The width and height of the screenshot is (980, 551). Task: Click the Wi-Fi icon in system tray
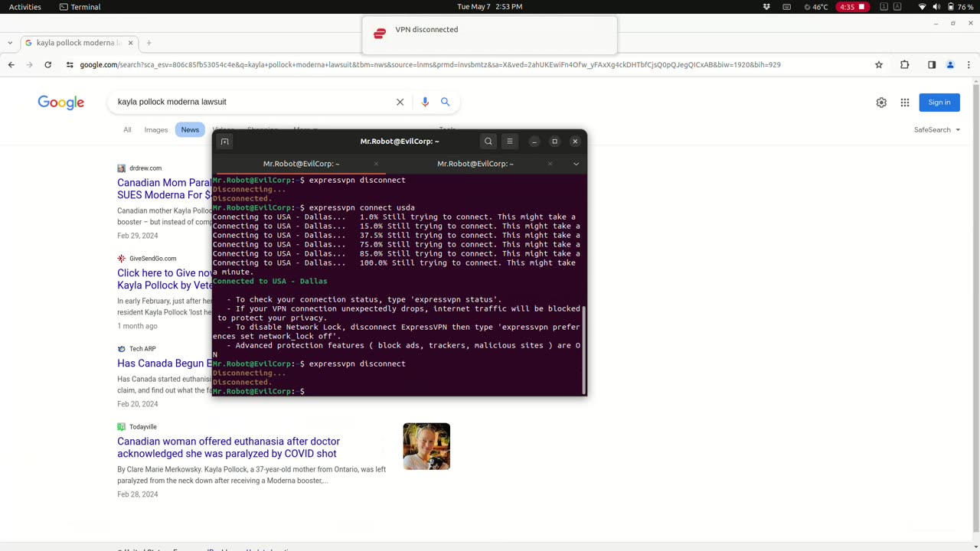coord(922,7)
